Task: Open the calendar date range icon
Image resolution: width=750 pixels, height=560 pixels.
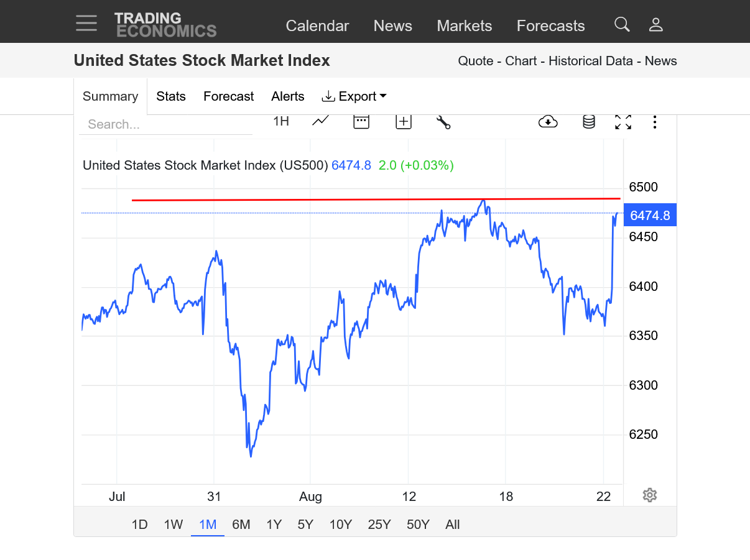Action: 361,121
